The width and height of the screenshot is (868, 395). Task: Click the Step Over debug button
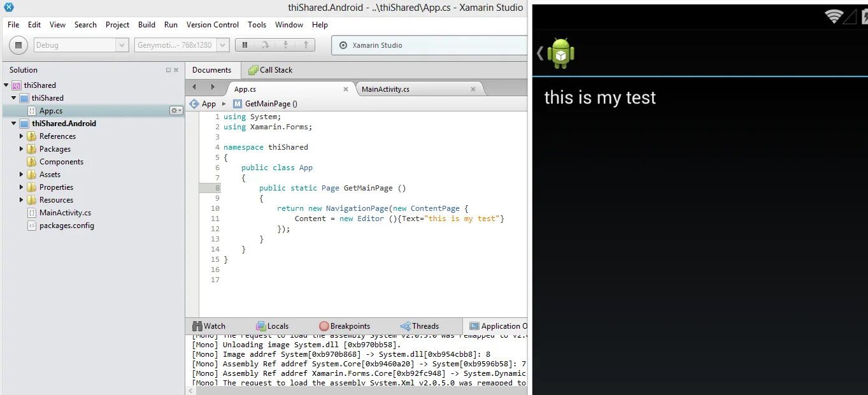point(265,45)
